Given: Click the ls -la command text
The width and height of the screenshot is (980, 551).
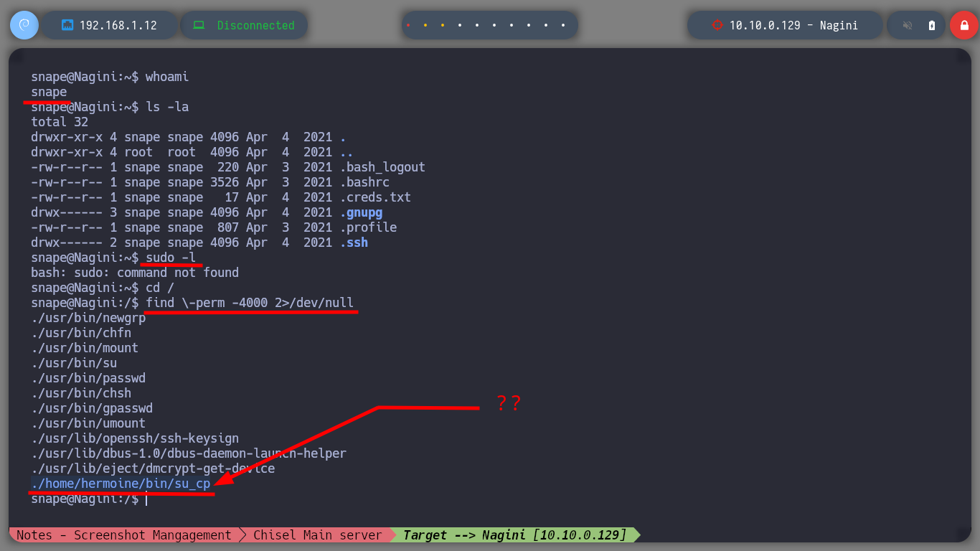Looking at the screenshot, I should tap(167, 107).
